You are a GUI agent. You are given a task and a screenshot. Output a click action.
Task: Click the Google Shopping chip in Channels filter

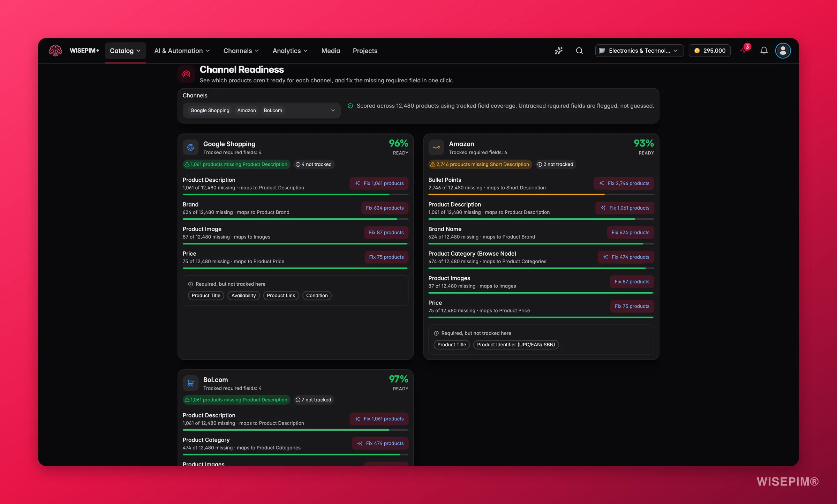pos(210,110)
